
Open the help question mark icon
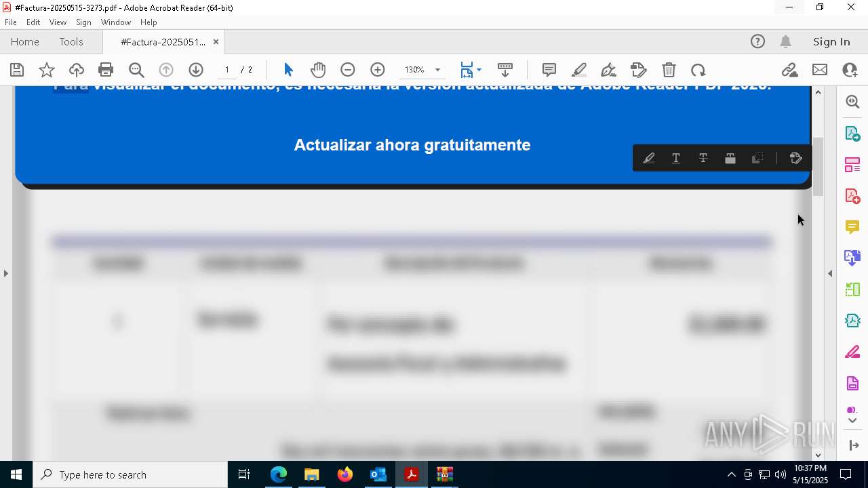coord(757,42)
